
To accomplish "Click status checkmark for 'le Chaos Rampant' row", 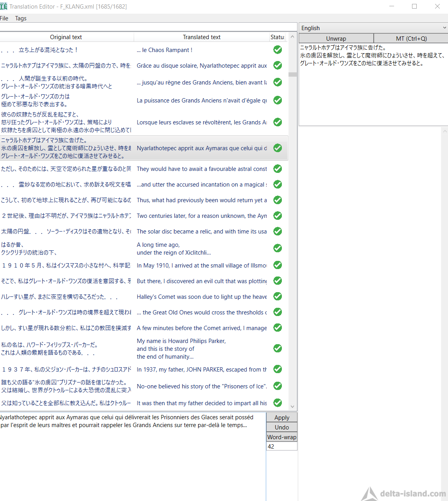I will click(278, 50).
